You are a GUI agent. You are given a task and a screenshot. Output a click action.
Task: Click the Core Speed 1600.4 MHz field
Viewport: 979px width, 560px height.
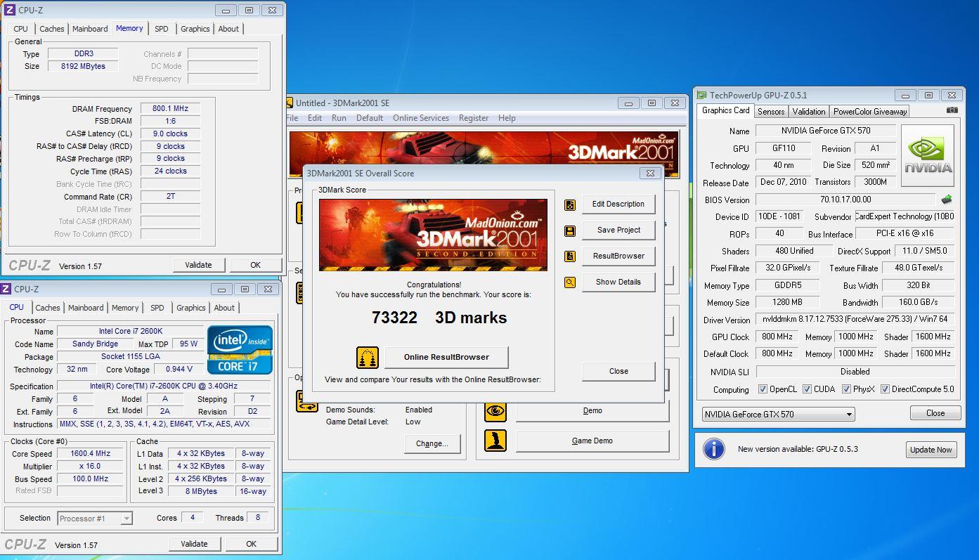point(91,454)
